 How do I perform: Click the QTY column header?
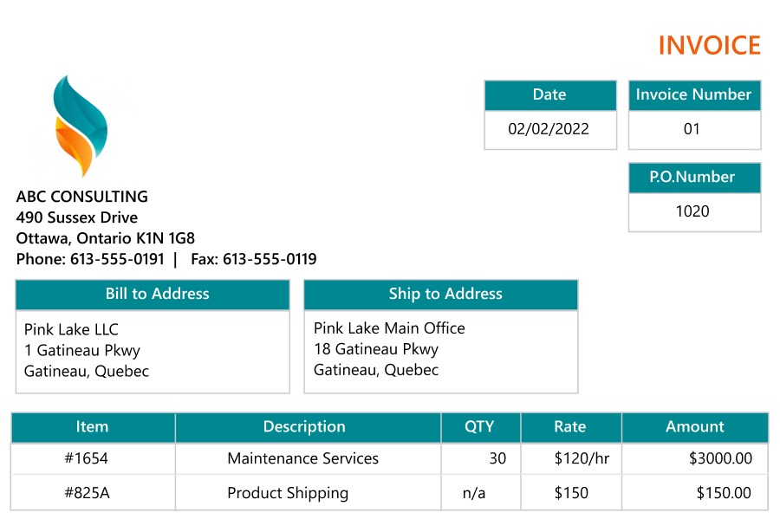tap(479, 426)
